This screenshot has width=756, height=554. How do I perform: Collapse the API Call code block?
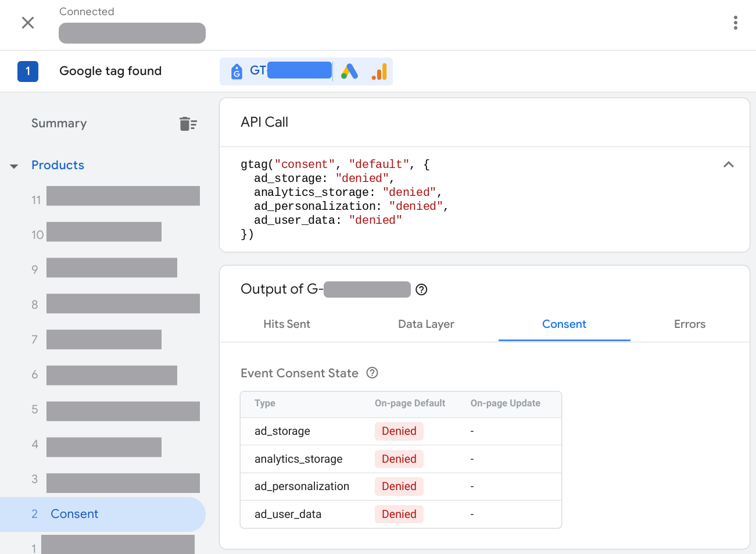coord(729,165)
